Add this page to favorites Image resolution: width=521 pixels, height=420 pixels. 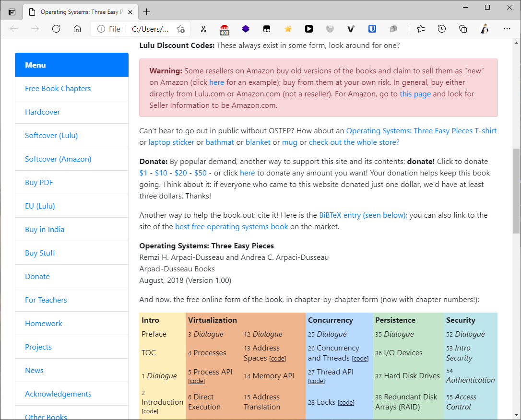[x=181, y=29]
